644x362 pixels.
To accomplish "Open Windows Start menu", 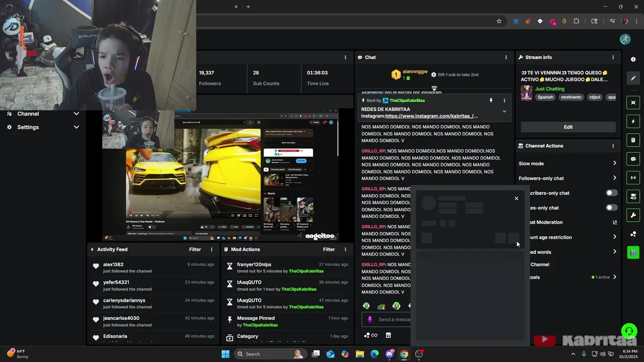I will [x=225, y=354].
